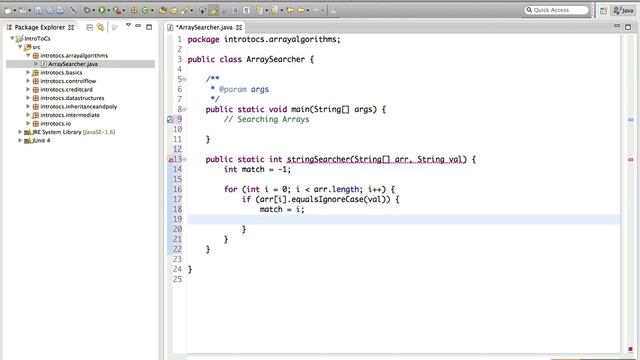The height and width of the screenshot is (360, 640).
Task: Collapse the introtocs.arrayalgorithms package
Action: tap(28, 56)
